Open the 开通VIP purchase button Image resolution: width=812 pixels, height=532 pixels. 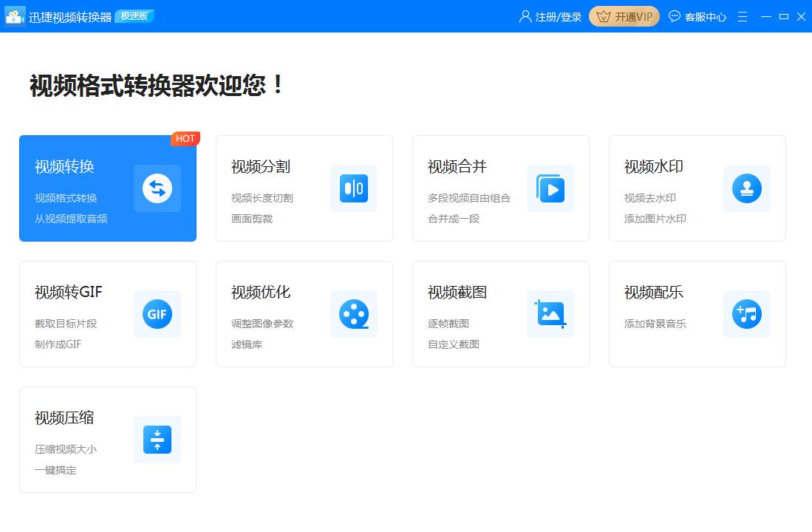624,16
